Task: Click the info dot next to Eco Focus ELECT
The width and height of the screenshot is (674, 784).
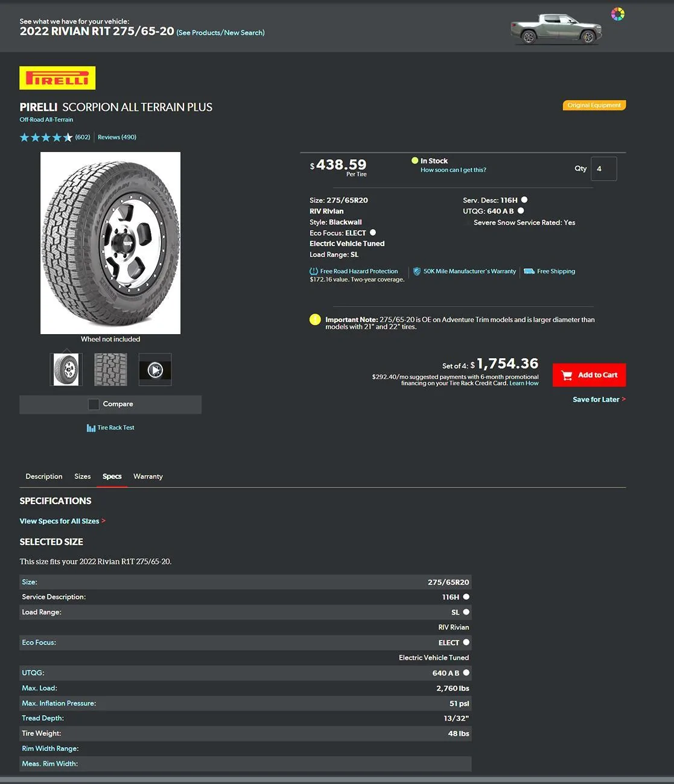Action: 373,232
